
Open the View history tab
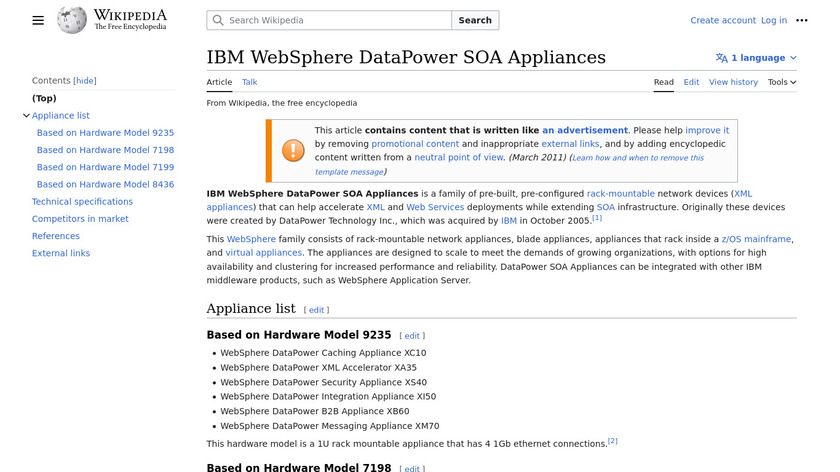click(733, 82)
